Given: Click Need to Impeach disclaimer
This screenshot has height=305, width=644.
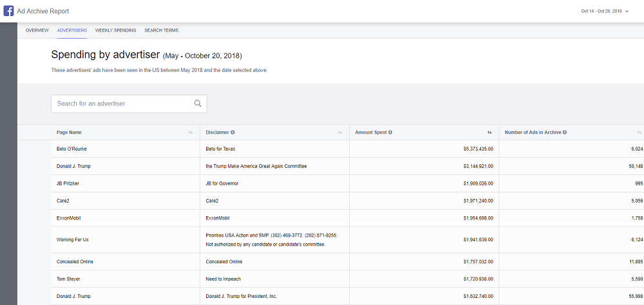Looking at the screenshot, I should pos(223,279).
